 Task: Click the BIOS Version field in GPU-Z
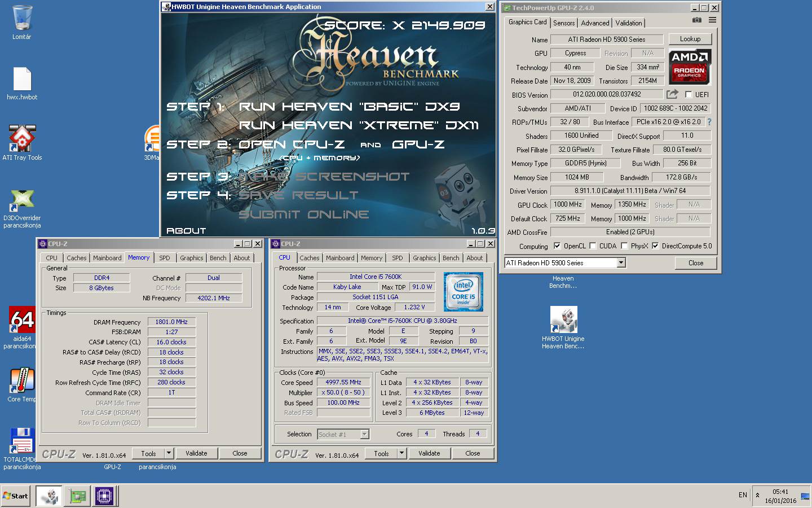607,94
